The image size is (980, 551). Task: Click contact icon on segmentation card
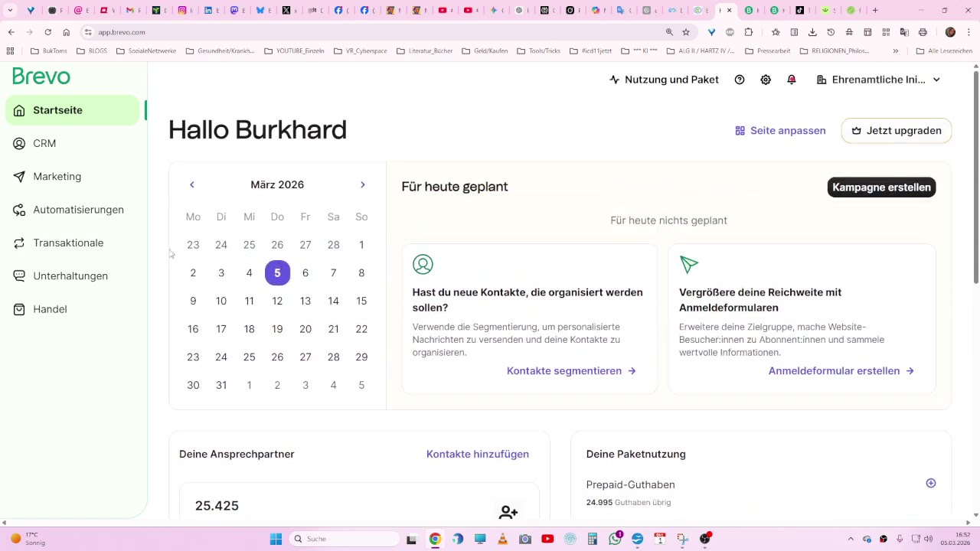pyautogui.click(x=423, y=264)
